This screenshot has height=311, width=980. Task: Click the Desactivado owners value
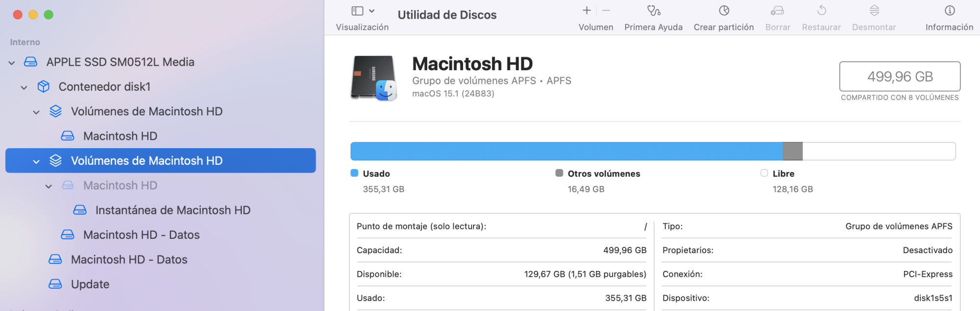[x=928, y=250]
